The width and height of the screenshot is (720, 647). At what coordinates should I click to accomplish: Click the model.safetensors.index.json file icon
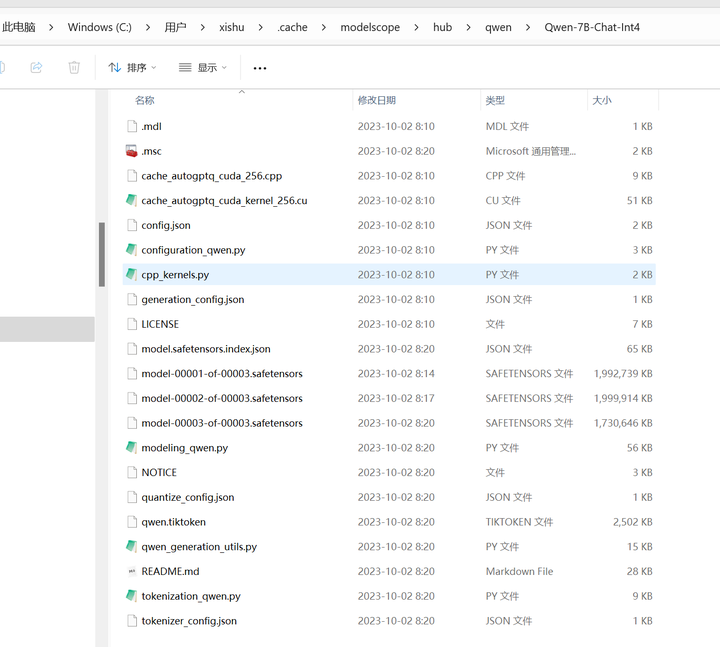point(132,349)
